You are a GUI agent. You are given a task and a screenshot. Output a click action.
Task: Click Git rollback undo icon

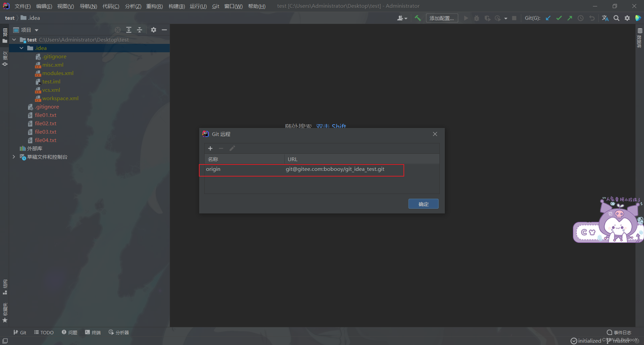tap(592, 18)
